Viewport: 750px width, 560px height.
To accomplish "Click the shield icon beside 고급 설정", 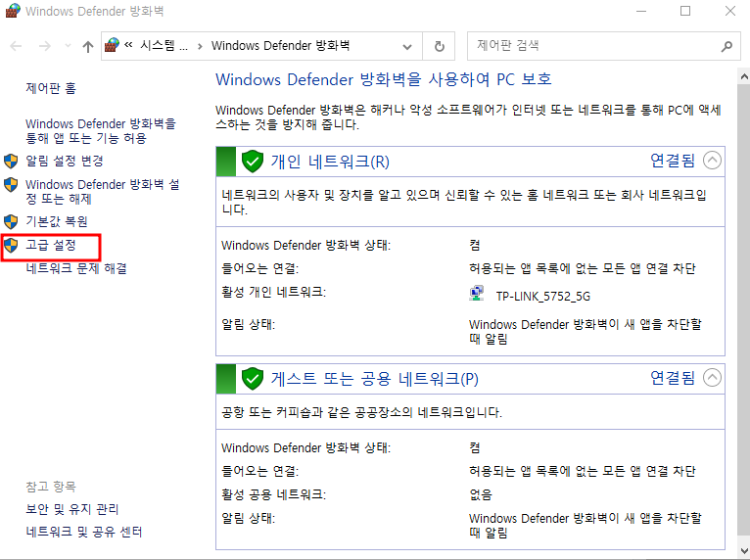I will point(11,246).
